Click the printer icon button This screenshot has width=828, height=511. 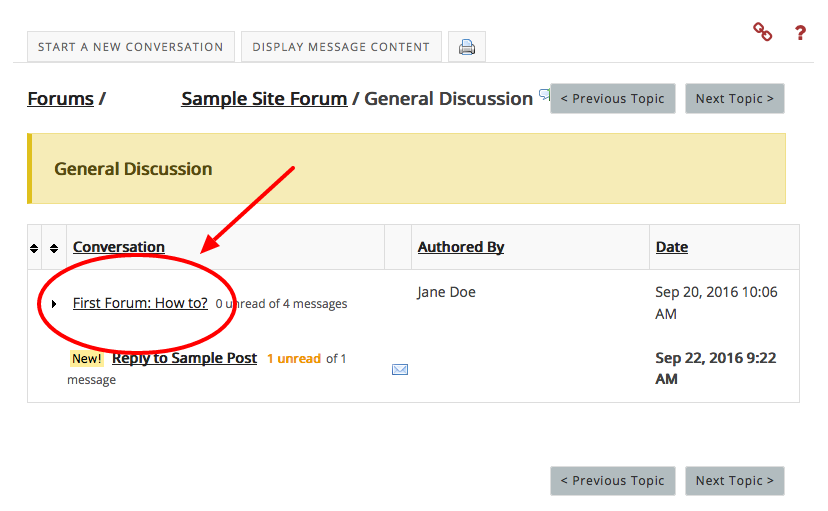[467, 47]
